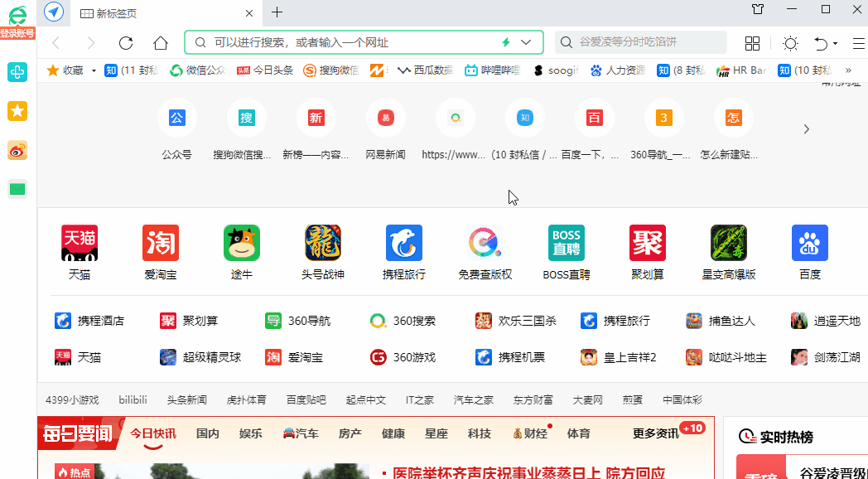Open the 360搜索 link

[x=403, y=321]
